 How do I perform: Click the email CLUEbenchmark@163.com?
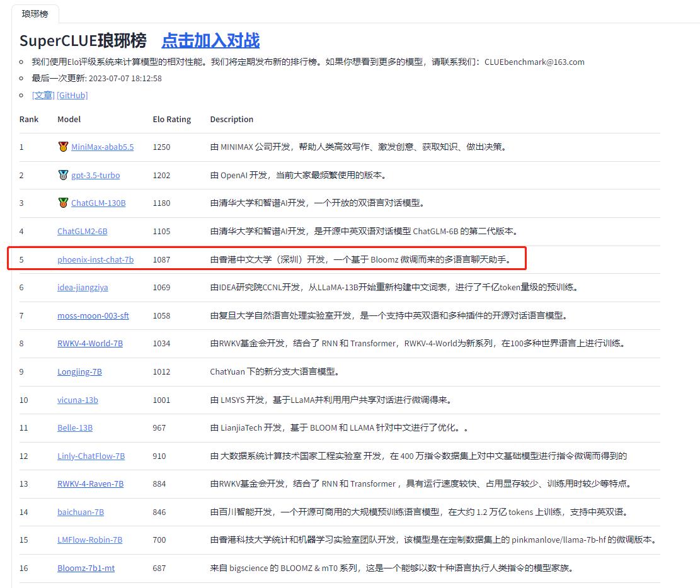pos(534,62)
